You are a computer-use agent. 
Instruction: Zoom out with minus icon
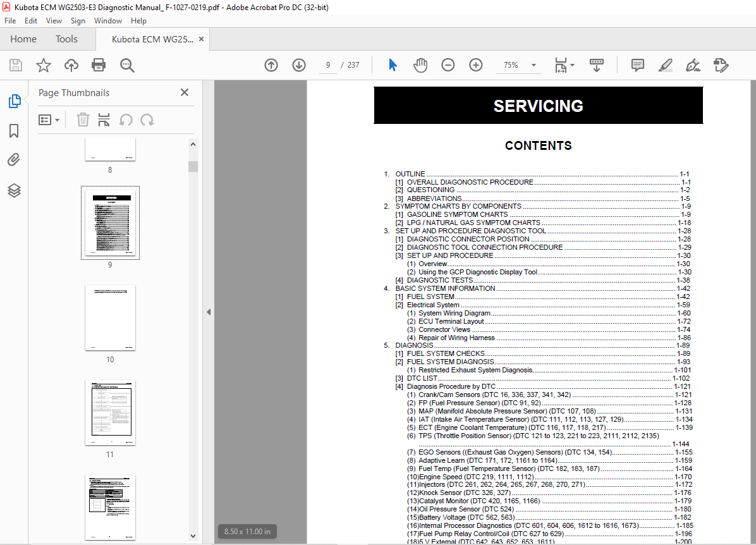448,65
